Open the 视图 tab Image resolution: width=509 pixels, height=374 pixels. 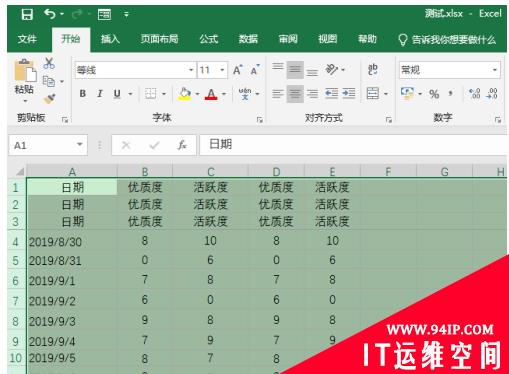coord(327,39)
